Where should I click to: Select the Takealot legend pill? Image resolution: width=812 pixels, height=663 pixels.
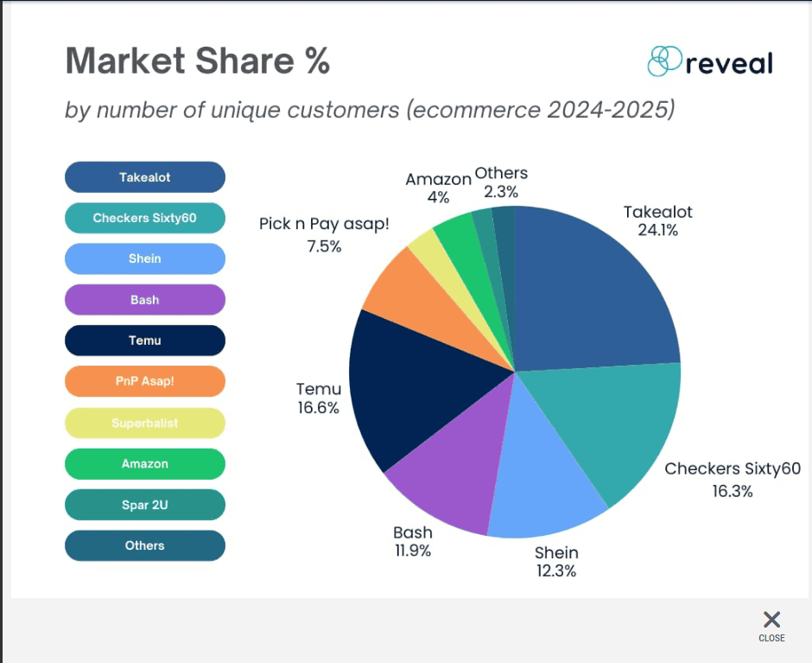click(x=145, y=177)
